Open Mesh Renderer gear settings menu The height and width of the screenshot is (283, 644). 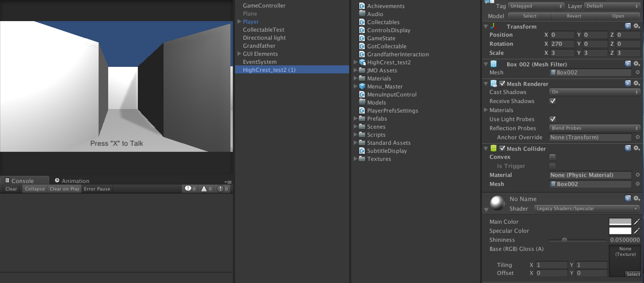pos(636,83)
